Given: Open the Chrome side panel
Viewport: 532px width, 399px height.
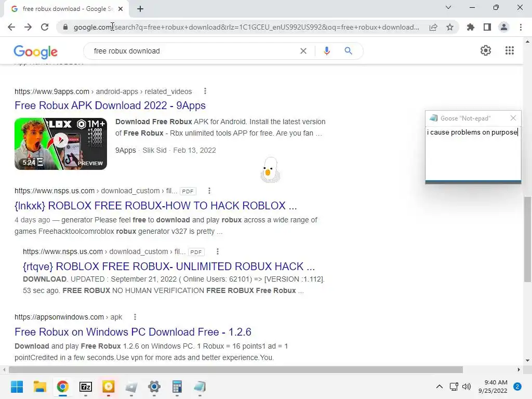Looking at the screenshot, I should [487, 27].
